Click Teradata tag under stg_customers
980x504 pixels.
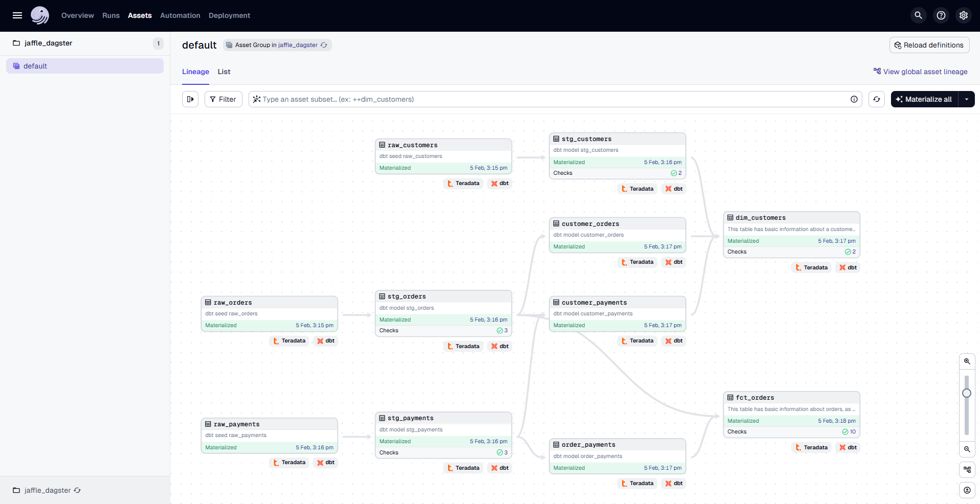pyautogui.click(x=637, y=189)
